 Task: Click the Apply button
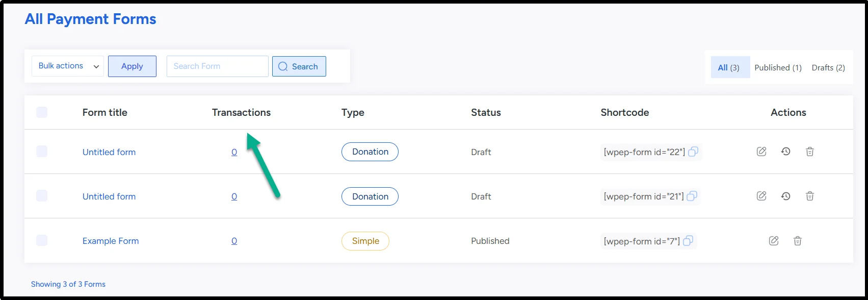pos(132,66)
